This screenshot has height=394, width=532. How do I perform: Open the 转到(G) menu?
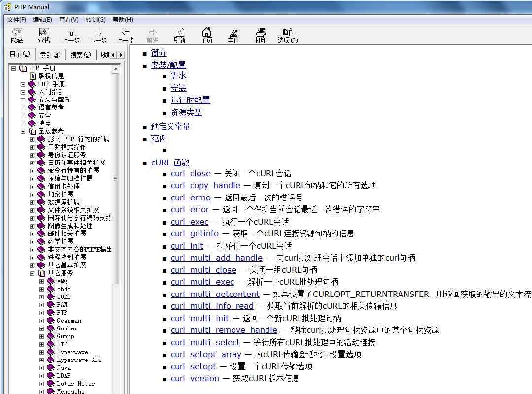click(x=96, y=20)
